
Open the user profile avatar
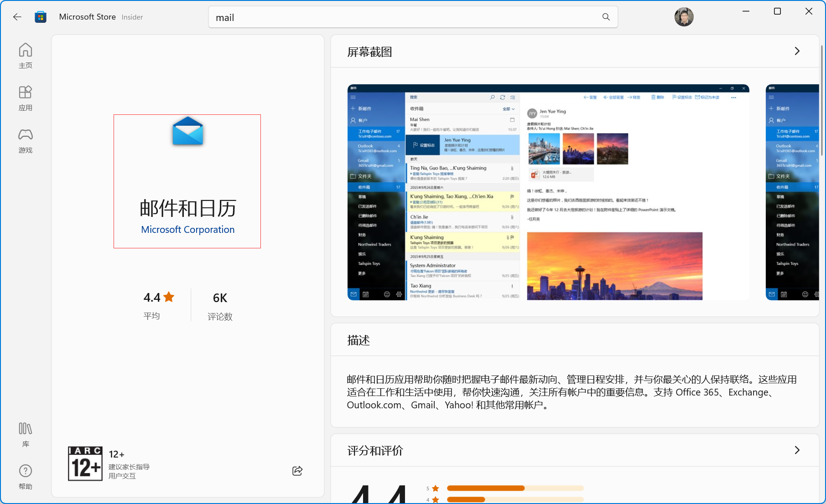684,17
